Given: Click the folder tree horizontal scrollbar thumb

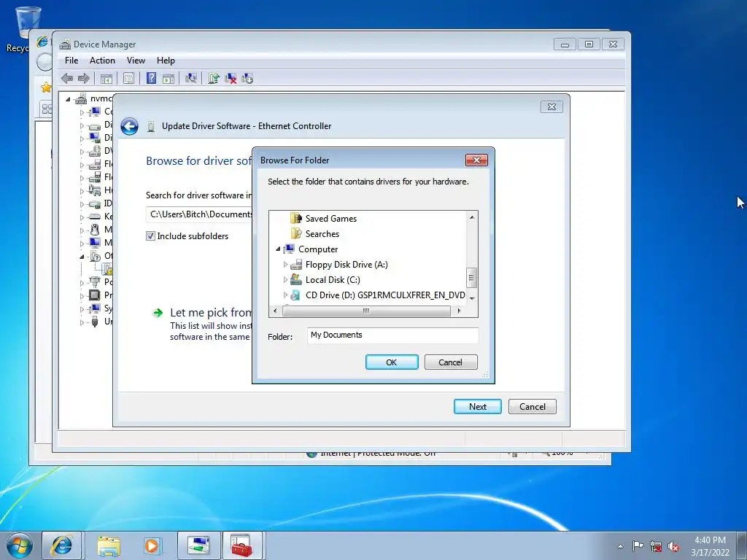Looking at the screenshot, I should [366, 311].
